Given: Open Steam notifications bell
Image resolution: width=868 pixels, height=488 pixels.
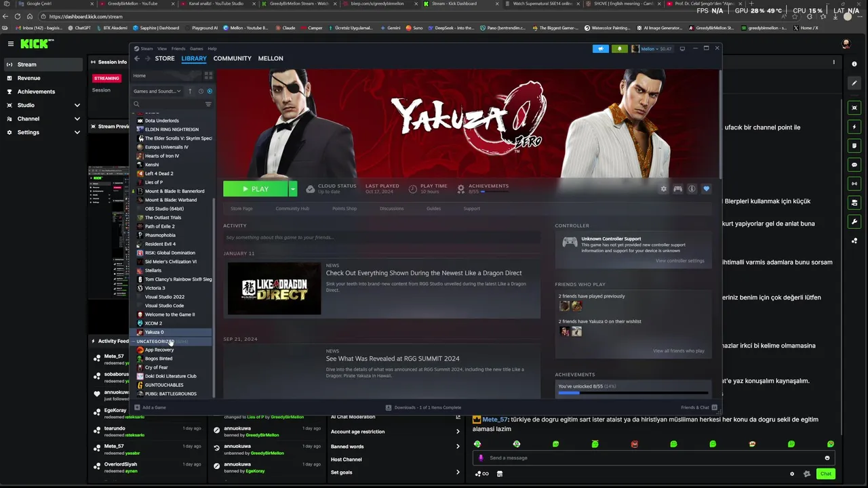Looking at the screenshot, I should click(x=619, y=49).
